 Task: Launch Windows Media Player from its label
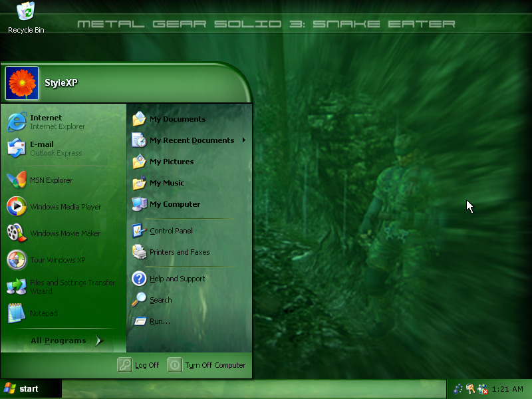[x=65, y=207]
